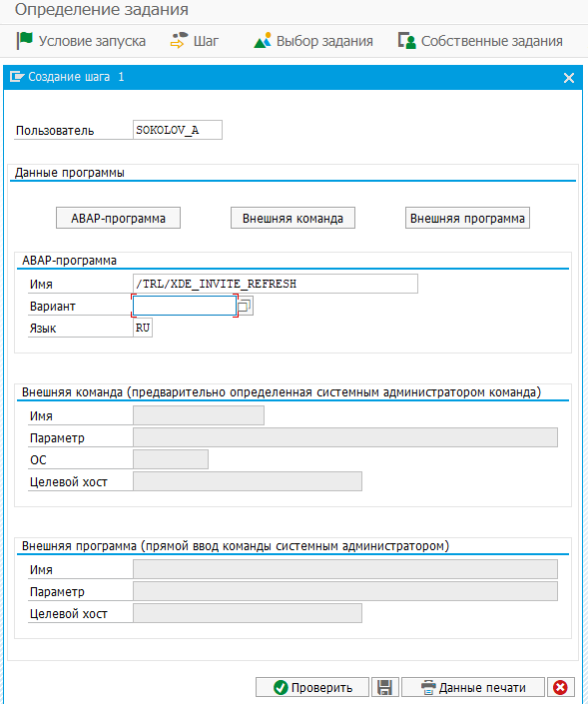The image size is (588, 704).
Task: Click the Пользователь field SOKOLOV_A
Action: coord(178,130)
